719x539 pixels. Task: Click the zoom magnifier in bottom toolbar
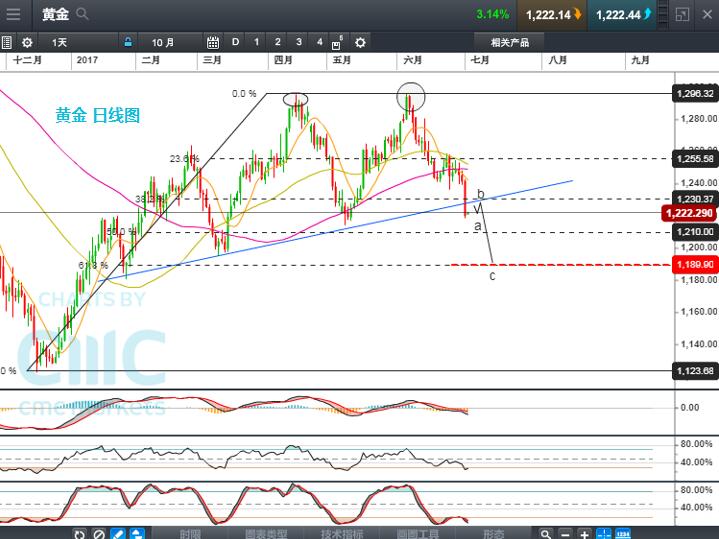click(543, 534)
